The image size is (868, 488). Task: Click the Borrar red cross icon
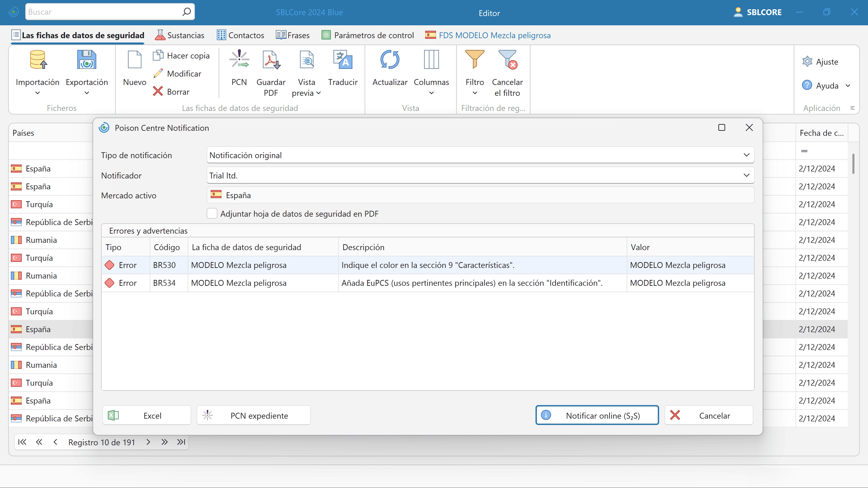coord(158,91)
